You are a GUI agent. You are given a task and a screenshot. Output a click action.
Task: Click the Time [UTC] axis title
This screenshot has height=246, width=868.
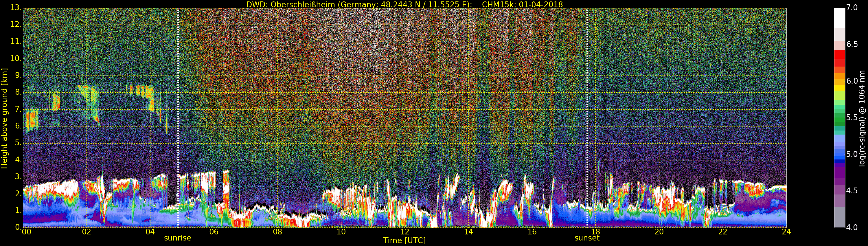coord(404,241)
